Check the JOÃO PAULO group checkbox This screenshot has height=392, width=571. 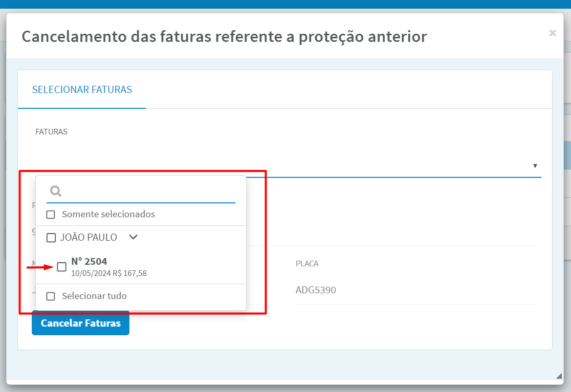tap(51, 238)
